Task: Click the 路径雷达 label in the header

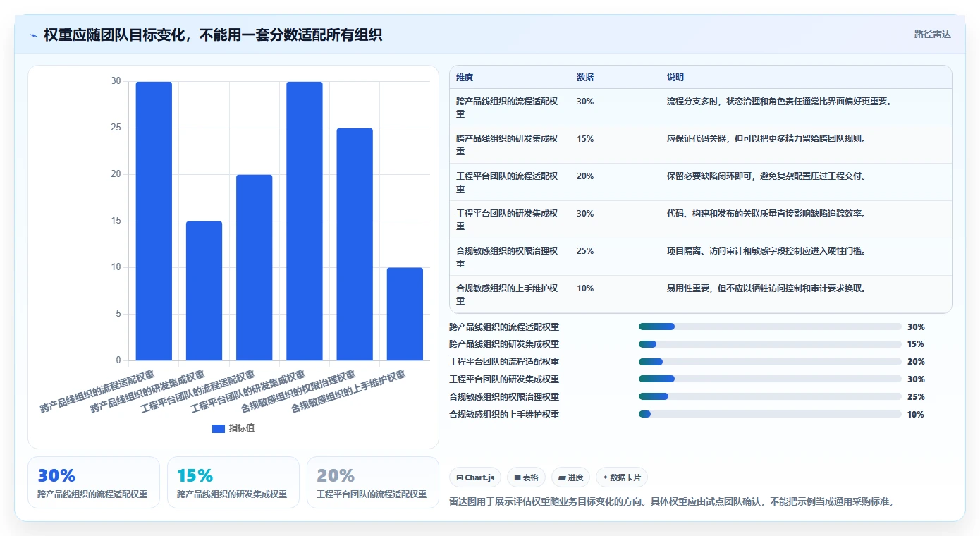Action: pyautogui.click(x=933, y=34)
